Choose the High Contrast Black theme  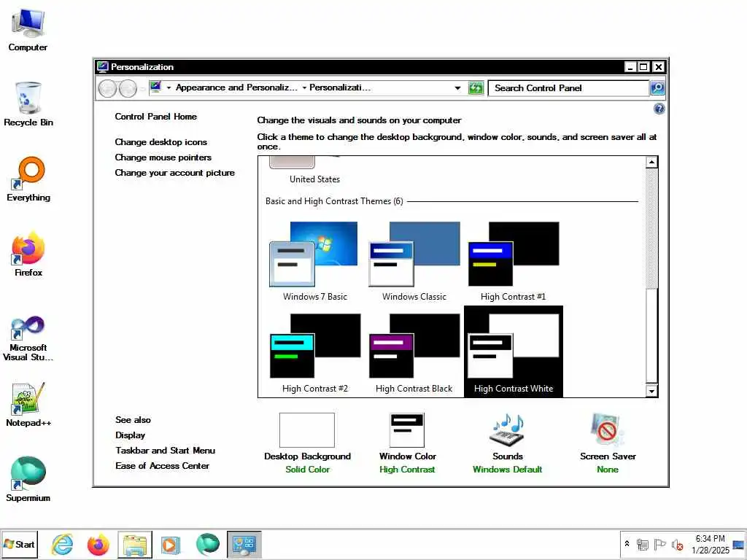[414, 353]
